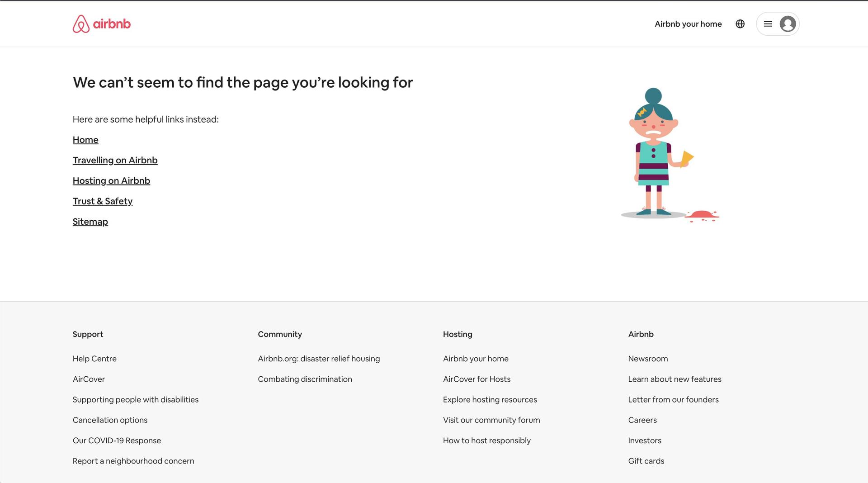Click Explore hosting resources link

click(x=490, y=399)
